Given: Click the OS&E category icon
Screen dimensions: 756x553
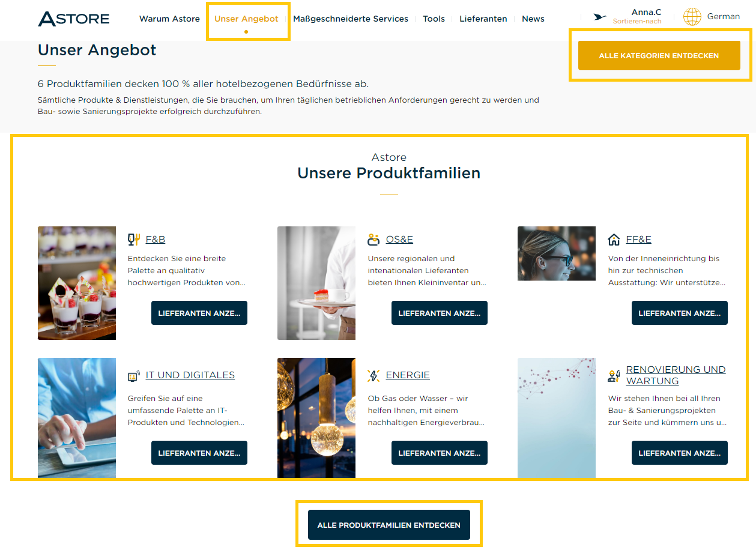Looking at the screenshot, I should [x=373, y=240].
